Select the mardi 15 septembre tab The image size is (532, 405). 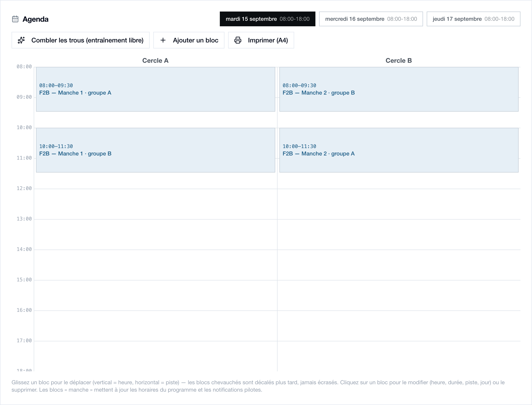pyautogui.click(x=267, y=19)
